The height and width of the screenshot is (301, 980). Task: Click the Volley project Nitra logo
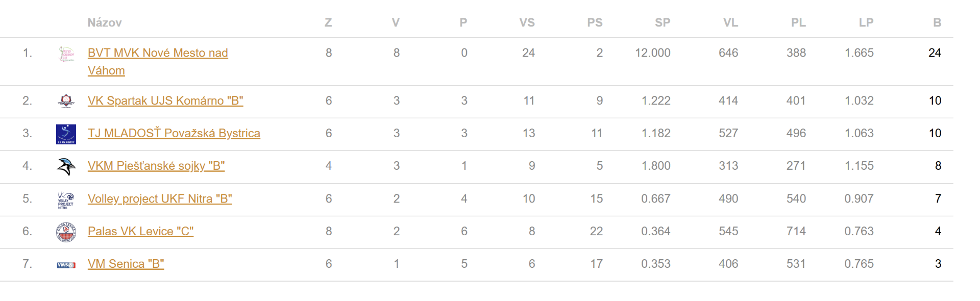[x=66, y=199]
